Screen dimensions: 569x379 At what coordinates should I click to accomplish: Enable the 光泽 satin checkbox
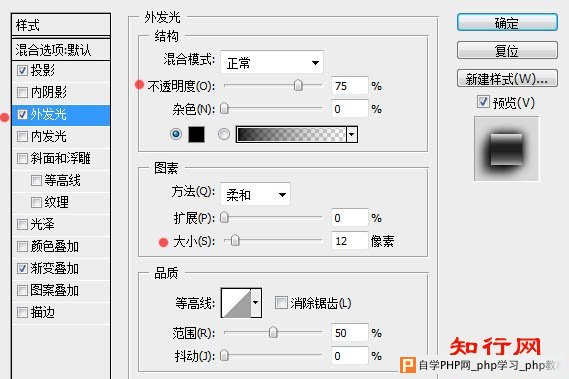[22, 224]
